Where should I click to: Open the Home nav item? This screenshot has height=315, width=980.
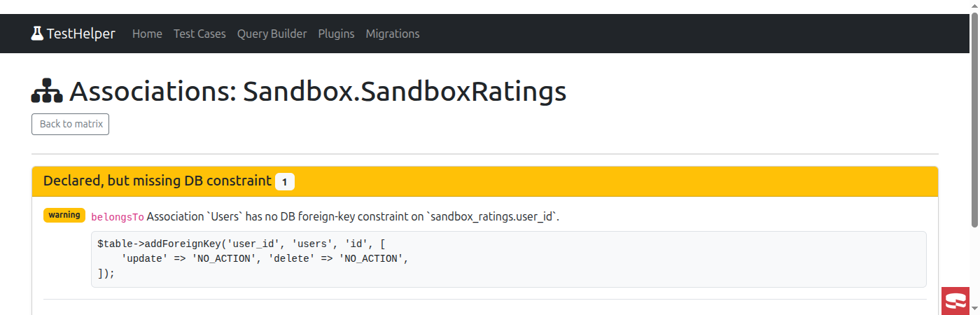pos(147,34)
